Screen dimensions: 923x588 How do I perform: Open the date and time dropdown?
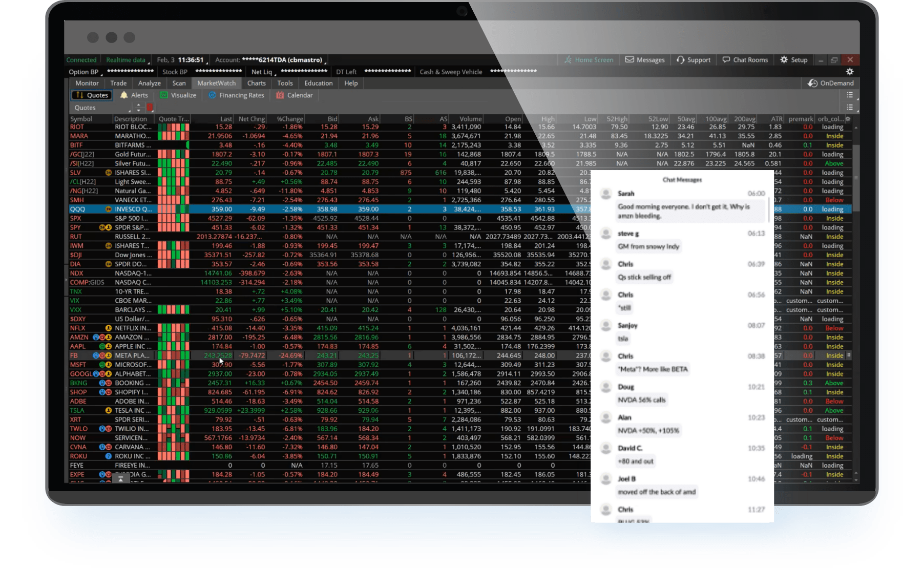181,60
